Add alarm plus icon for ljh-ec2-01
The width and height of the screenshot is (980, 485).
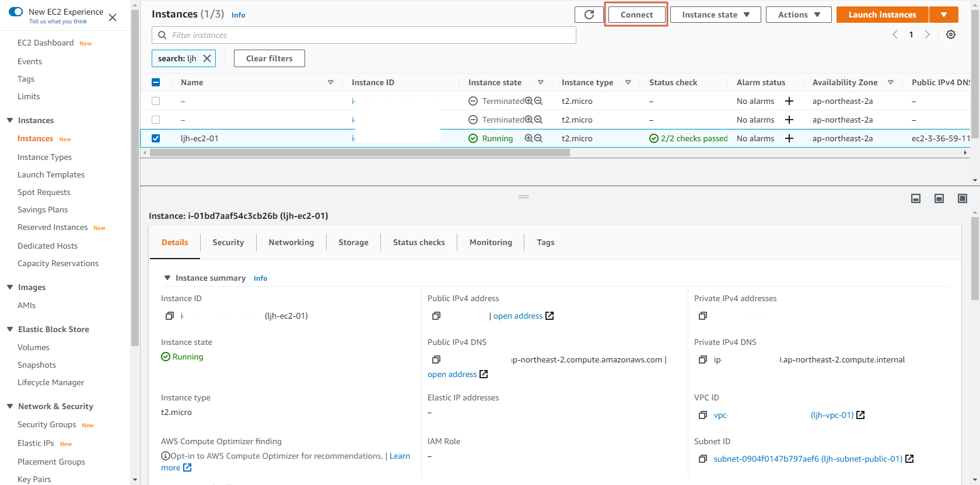(x=789, y=138)
